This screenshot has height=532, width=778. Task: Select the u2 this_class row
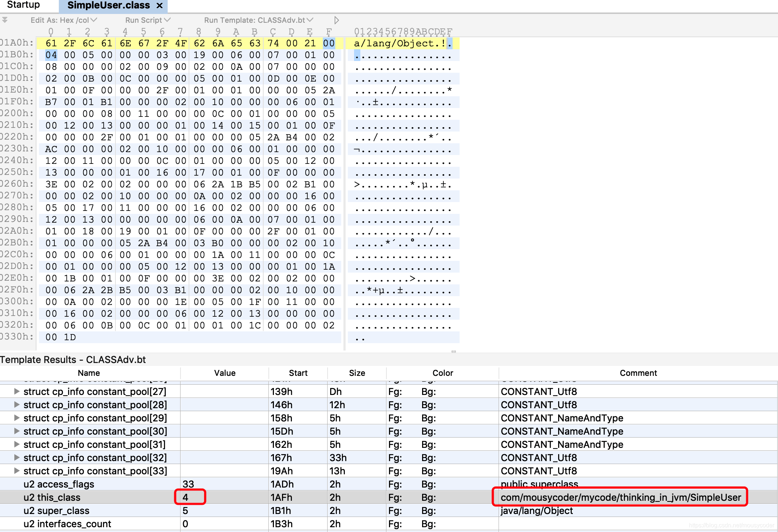pos(52,497)
